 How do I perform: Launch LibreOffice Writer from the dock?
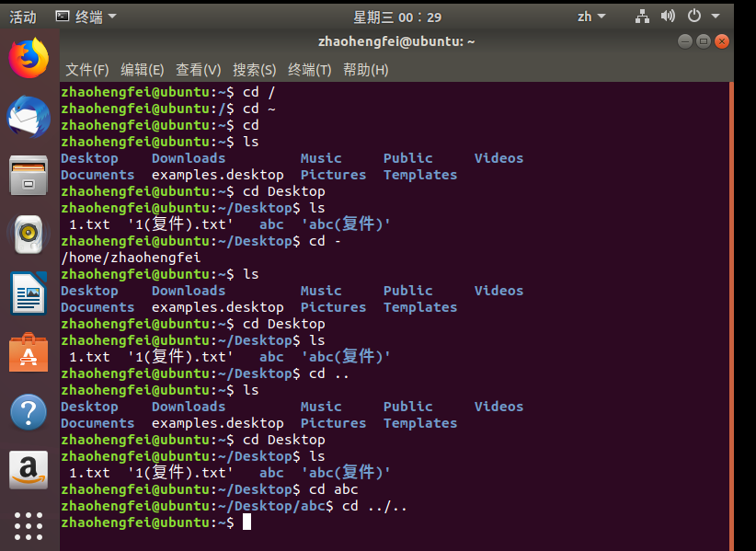tap(29, 293)
